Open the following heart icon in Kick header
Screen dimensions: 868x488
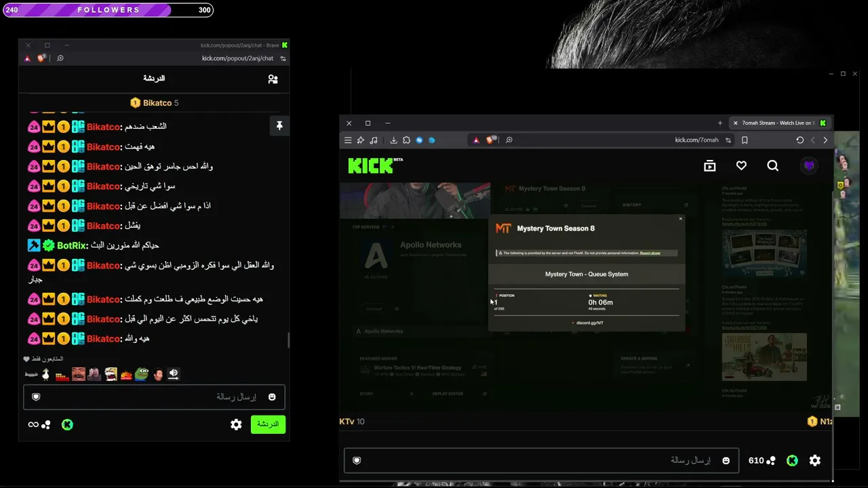coord(741,166)
